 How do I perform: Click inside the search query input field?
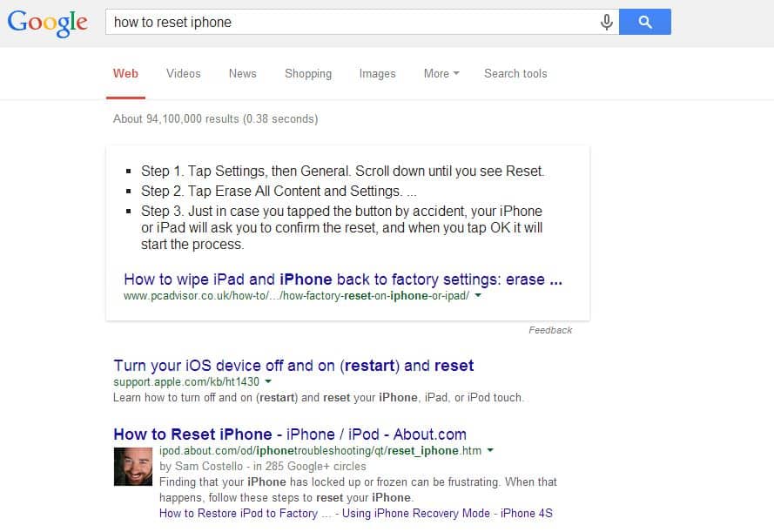[348, 22]
